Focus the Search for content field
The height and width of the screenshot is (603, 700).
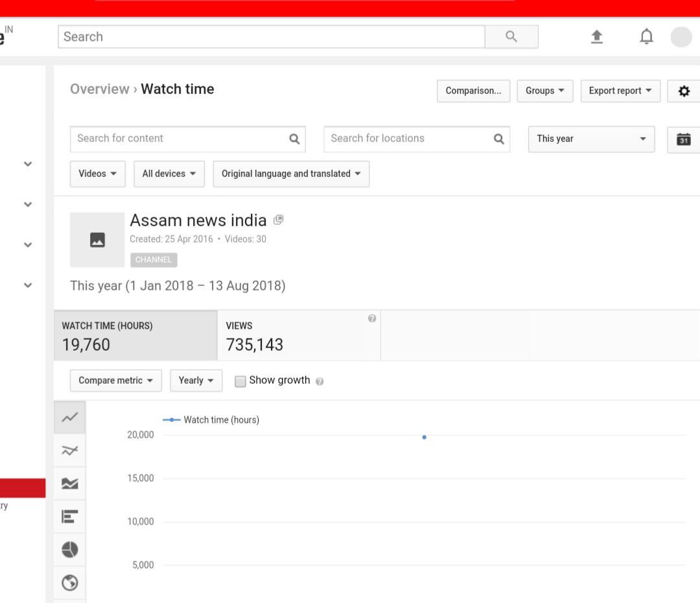187,139
